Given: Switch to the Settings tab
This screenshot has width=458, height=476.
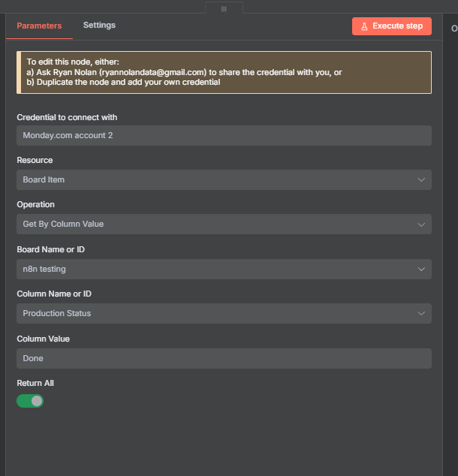Looking at the screenshot, I should 99,26.
